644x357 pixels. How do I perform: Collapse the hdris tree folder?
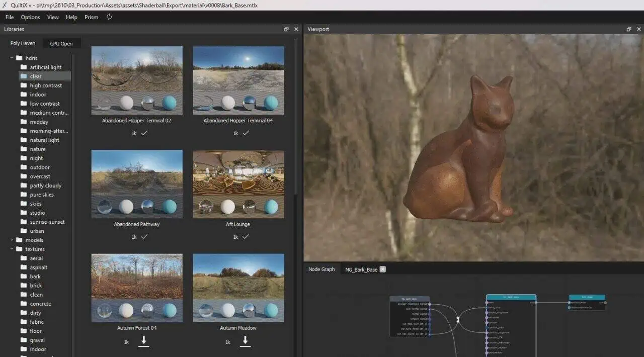(12, 58)
